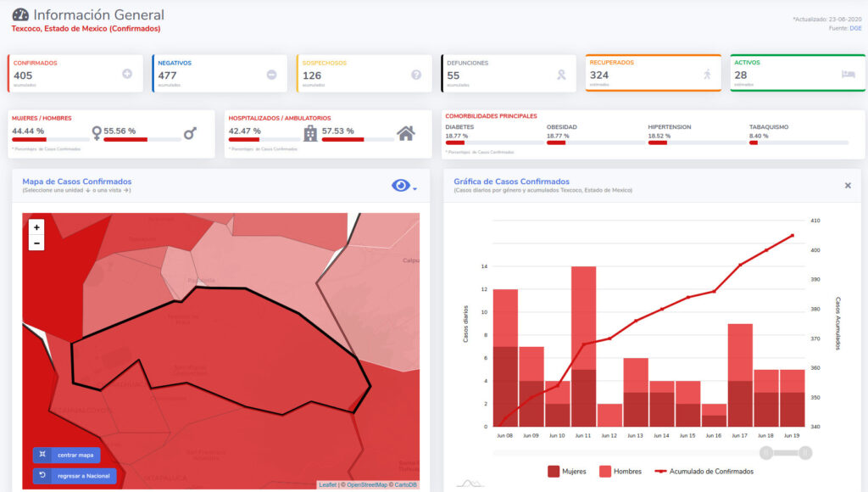Zoom out the map with minus button
Image resolution: width=868 pixels, height=492 pixels.
coord(36,243)
